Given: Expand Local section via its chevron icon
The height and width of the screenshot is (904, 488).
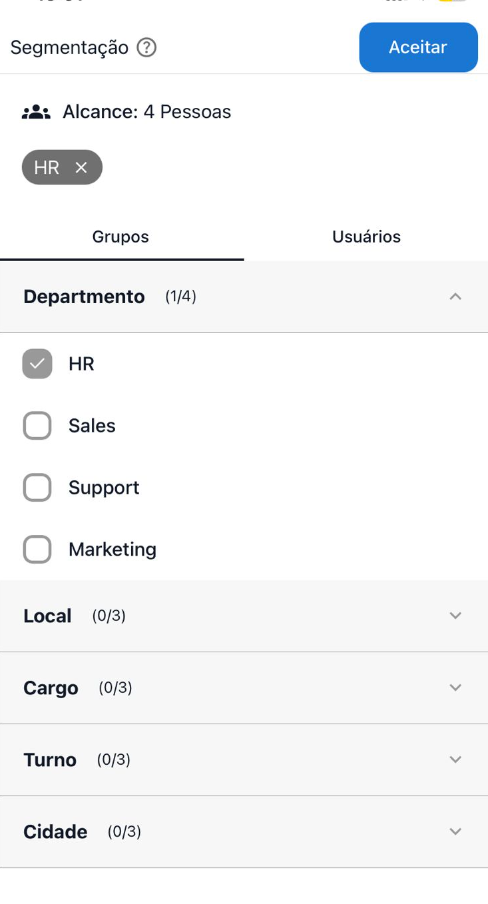Looking at the screenshot, I should (x=455, y=616).
